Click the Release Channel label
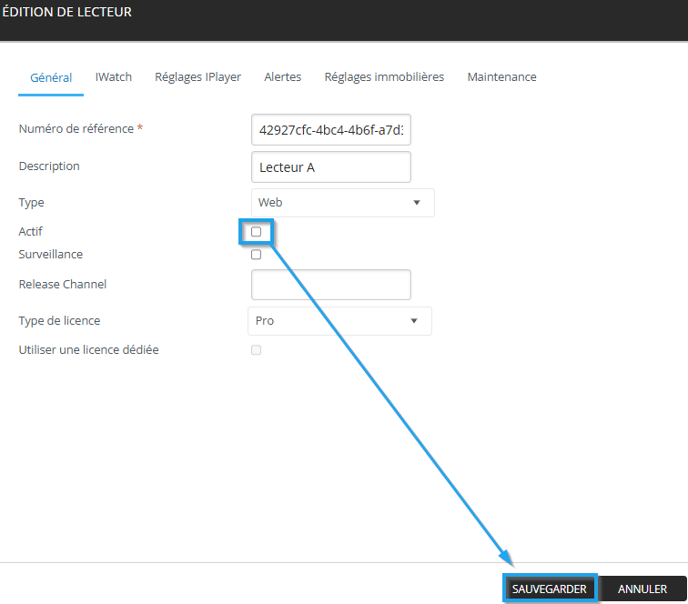 click(62, 284)
